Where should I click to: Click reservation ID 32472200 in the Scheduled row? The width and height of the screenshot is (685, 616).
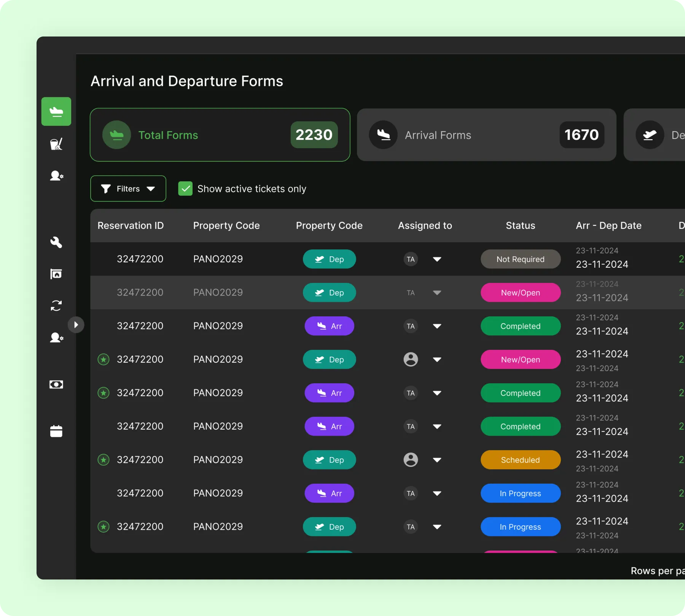(140, 460)
